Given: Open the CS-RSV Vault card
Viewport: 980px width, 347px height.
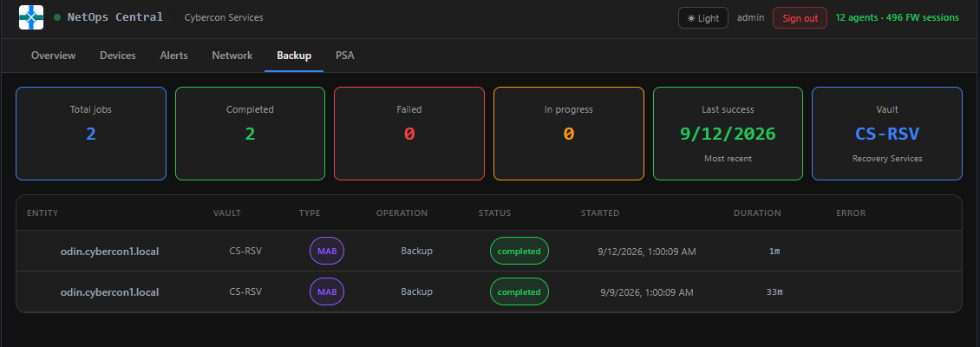Looking at the screenshot, I should point(887,134).
